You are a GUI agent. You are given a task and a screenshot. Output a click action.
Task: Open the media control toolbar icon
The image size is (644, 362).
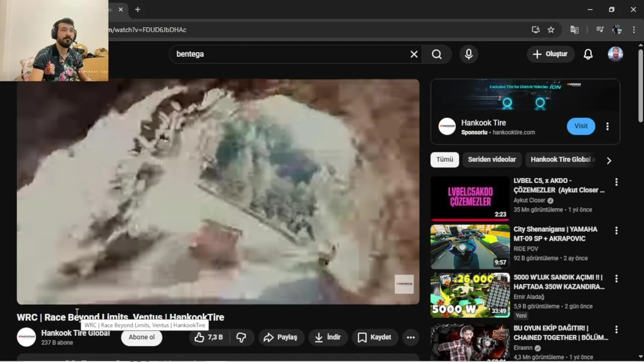[x=600, y=30]
